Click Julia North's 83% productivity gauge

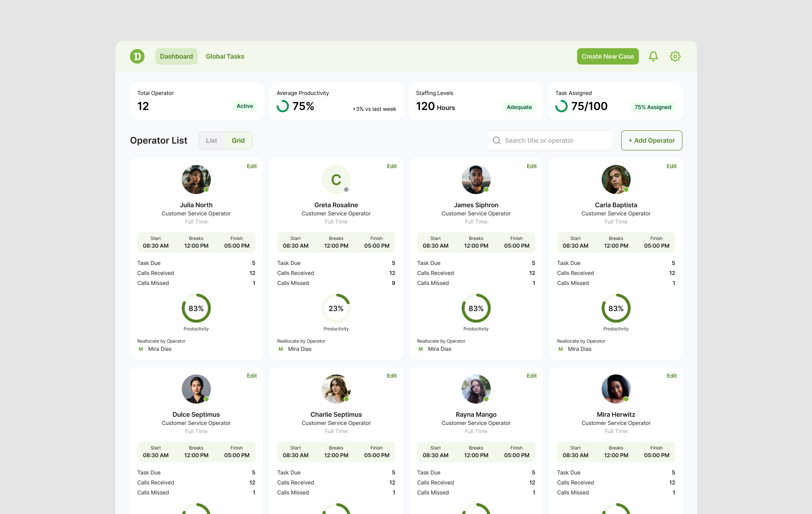point(196,308)
